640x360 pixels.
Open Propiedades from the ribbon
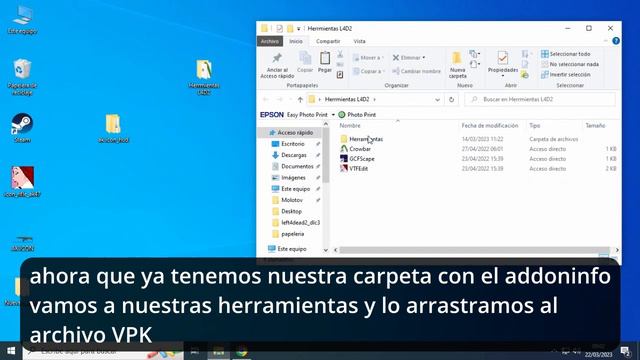pos(503,64)
